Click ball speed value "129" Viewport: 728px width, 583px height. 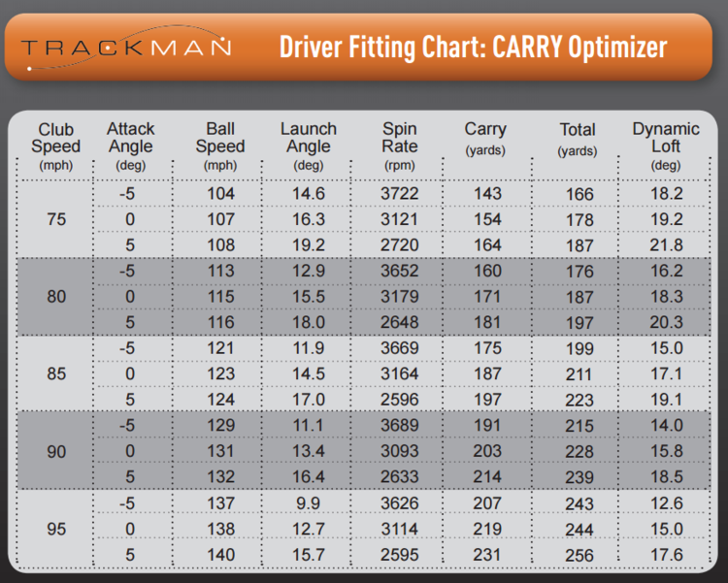click(220, 425)
